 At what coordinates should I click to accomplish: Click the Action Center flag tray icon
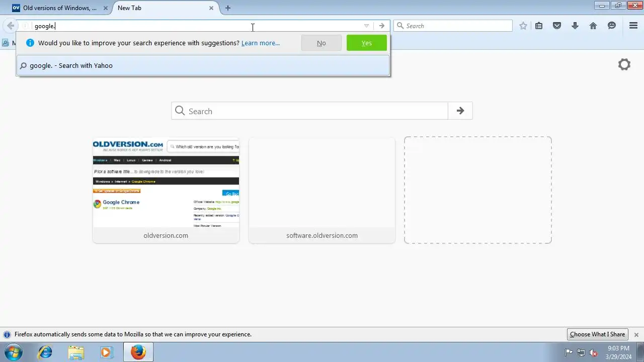click(569, 352)
